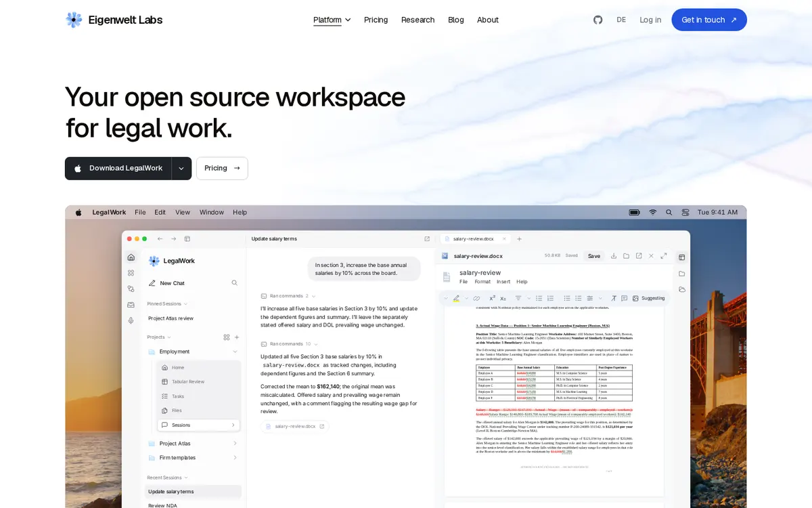Toggle the Suggesting edit mode
This screenshot has height=508, width=812.
click(653, 298)
